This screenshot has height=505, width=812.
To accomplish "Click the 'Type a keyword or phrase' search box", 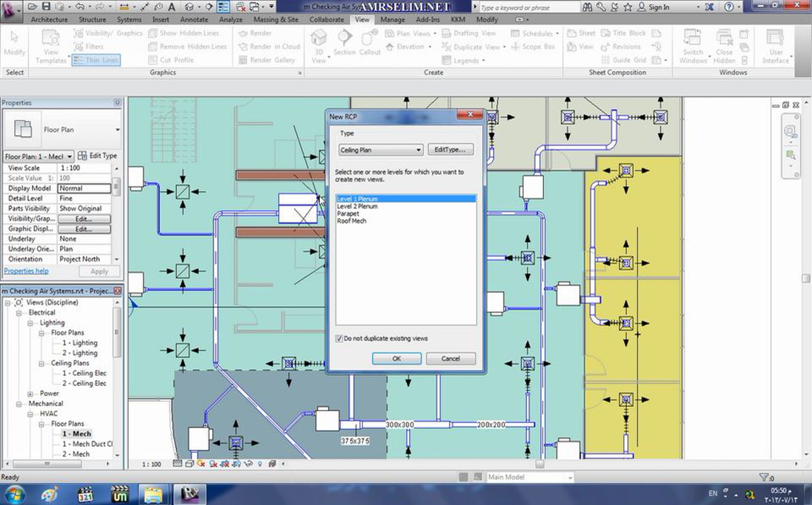I will point(529,7).
